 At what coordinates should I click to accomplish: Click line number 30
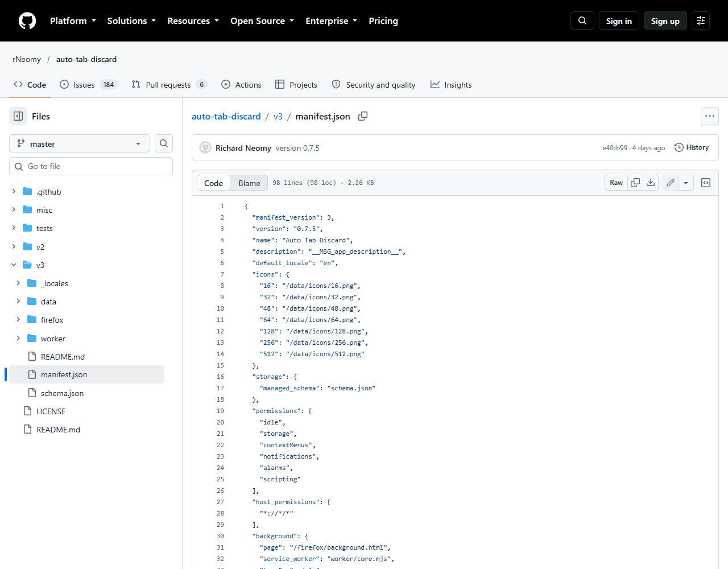coord(220,536)
